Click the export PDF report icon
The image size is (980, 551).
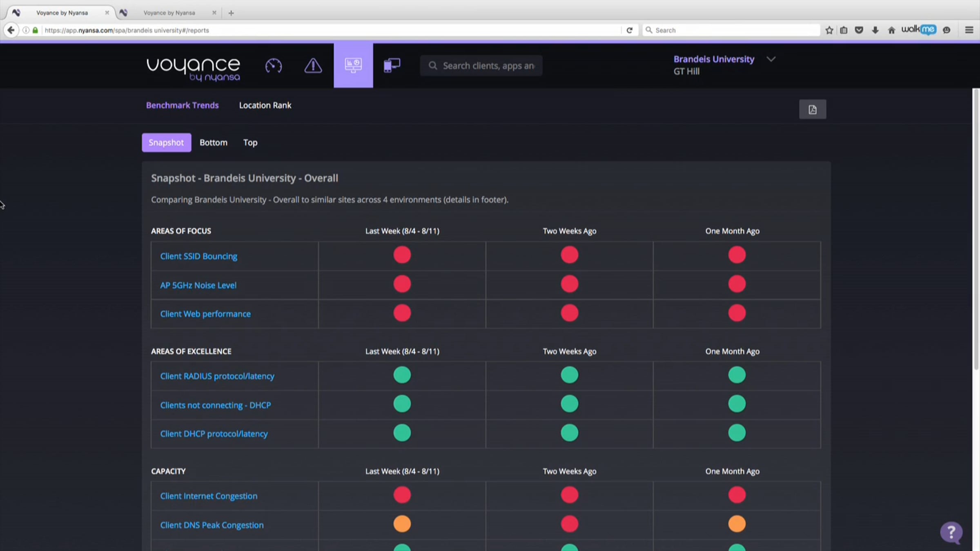pos(813,109)
